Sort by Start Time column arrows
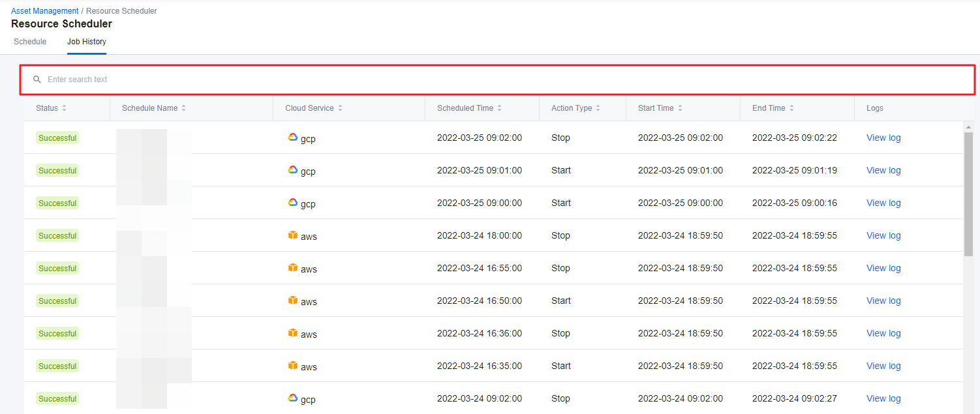 point(680,108)
